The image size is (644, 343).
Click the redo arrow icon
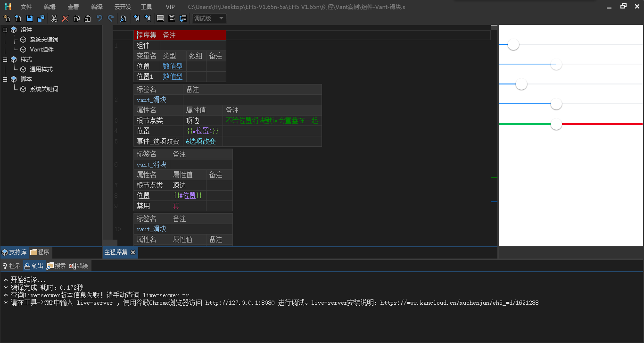(111, 18)
